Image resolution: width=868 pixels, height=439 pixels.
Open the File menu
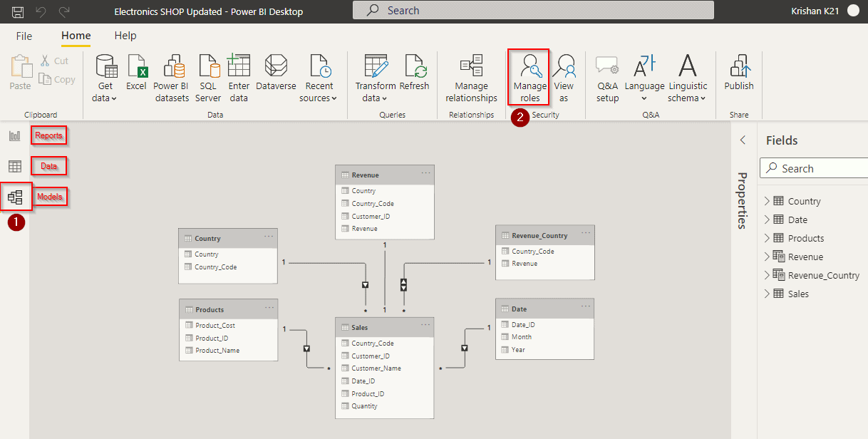(24, 35)
